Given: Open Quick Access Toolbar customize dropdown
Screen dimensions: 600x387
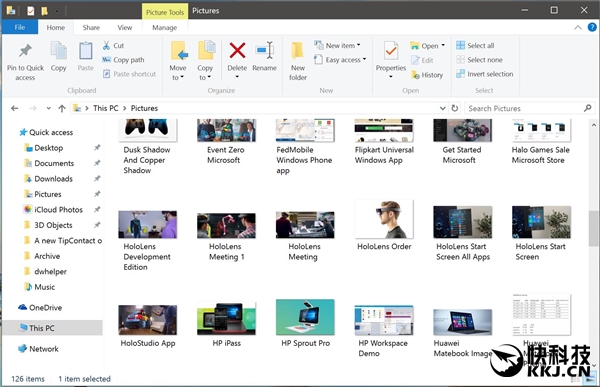Looking at the screenshot, I should 57,11.
